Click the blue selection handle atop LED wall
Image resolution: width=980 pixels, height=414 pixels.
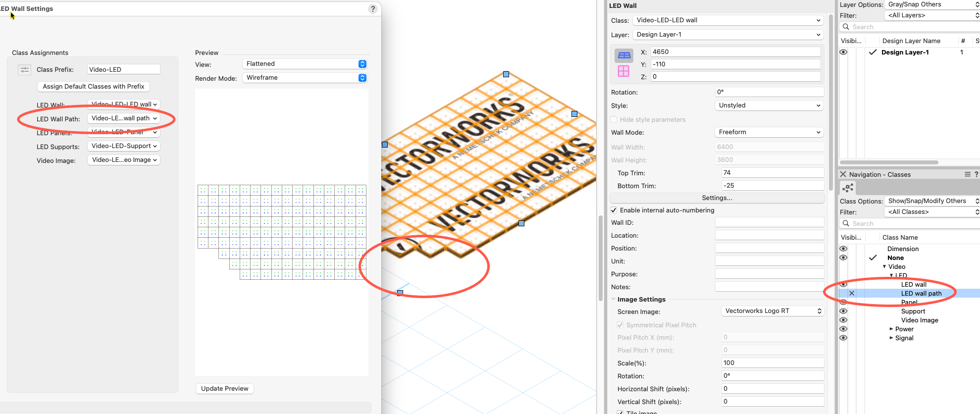[506, 74]
